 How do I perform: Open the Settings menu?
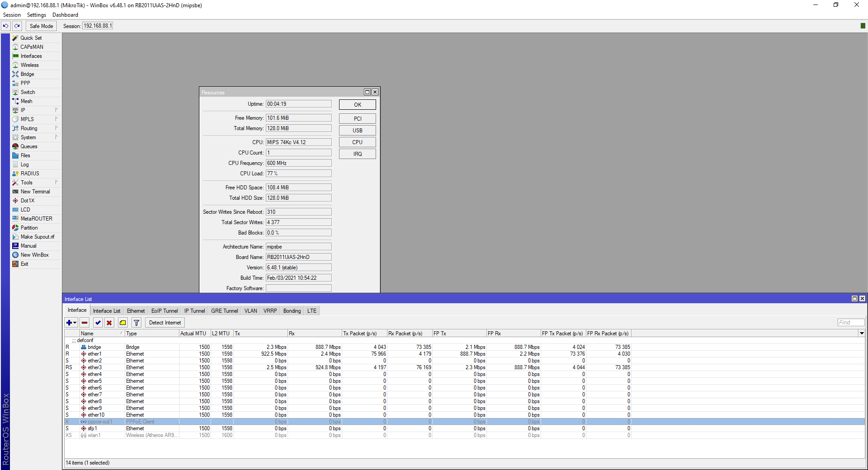point(37,15)
